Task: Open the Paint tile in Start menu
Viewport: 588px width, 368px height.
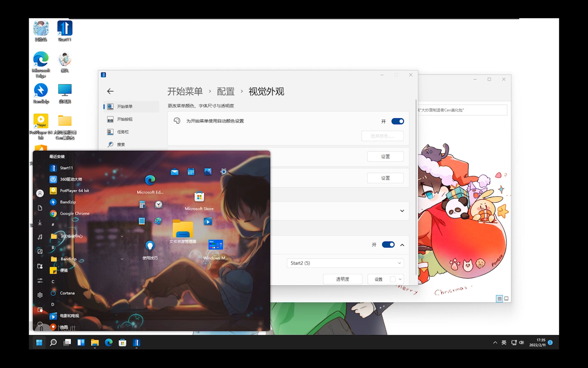Action: click(158, 221)
